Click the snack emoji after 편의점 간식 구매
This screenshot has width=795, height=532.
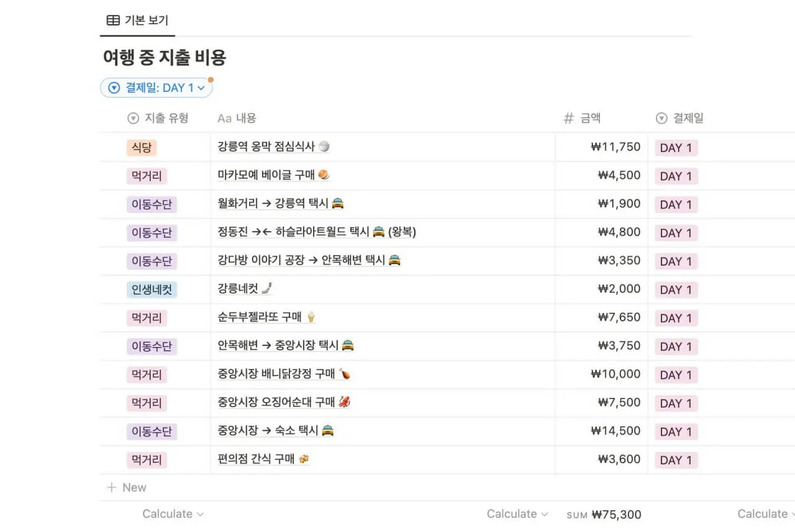pyautogui.click(x=304, y=459)
